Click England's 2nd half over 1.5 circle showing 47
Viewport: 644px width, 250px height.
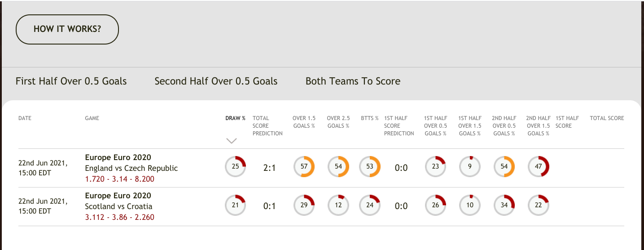tap(539, 166)
